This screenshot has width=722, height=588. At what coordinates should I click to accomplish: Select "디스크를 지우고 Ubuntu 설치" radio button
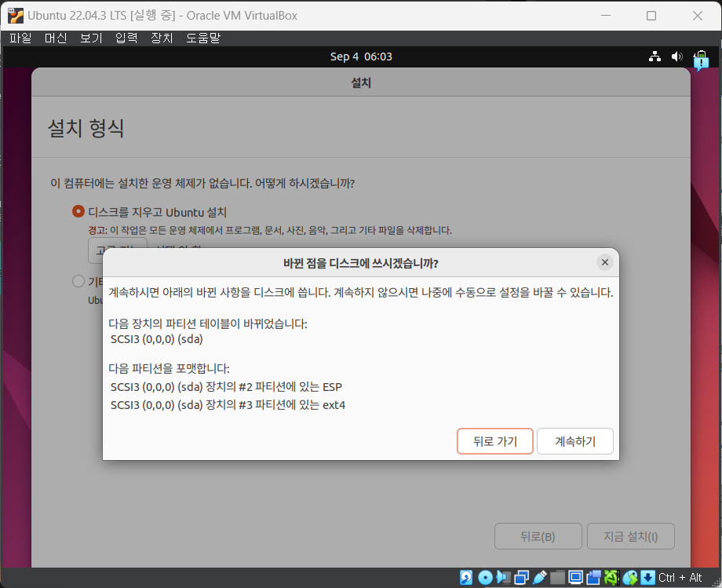point(78,211)
